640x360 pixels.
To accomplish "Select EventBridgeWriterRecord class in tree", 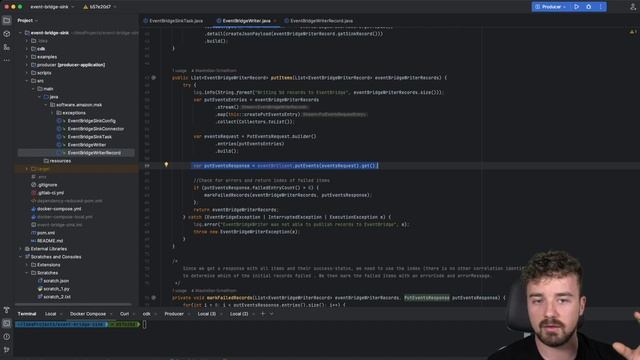I will point(94,153).
